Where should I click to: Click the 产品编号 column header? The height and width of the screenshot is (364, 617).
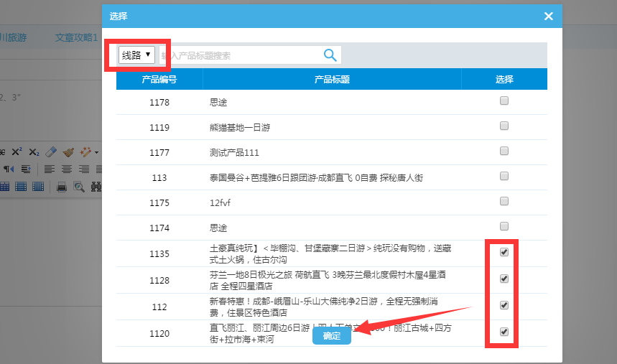159,79
